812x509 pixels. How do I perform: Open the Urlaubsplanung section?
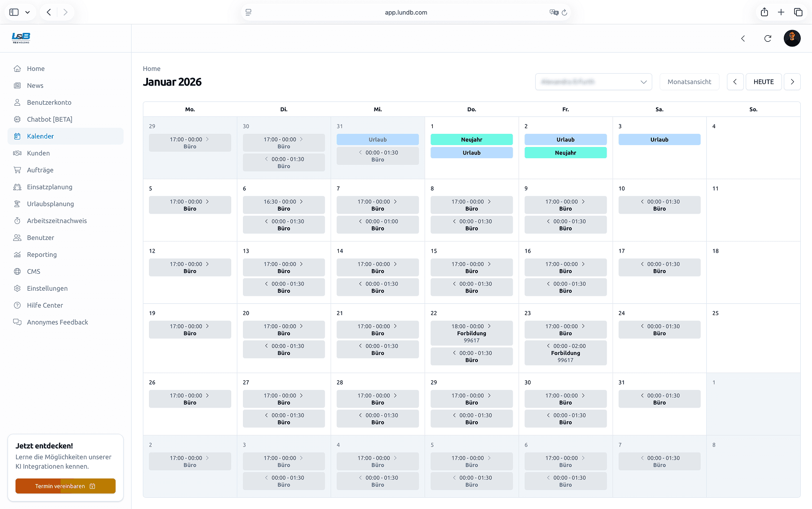[x=50, y=204]
